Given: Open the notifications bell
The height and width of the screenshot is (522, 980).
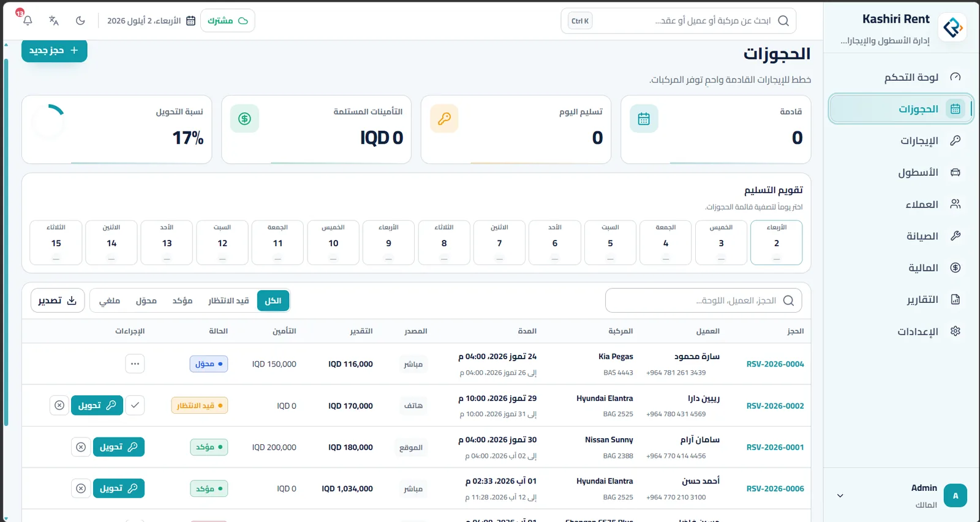Looking at the screenshot, I should pyautogui.click(x=28, y=20).
